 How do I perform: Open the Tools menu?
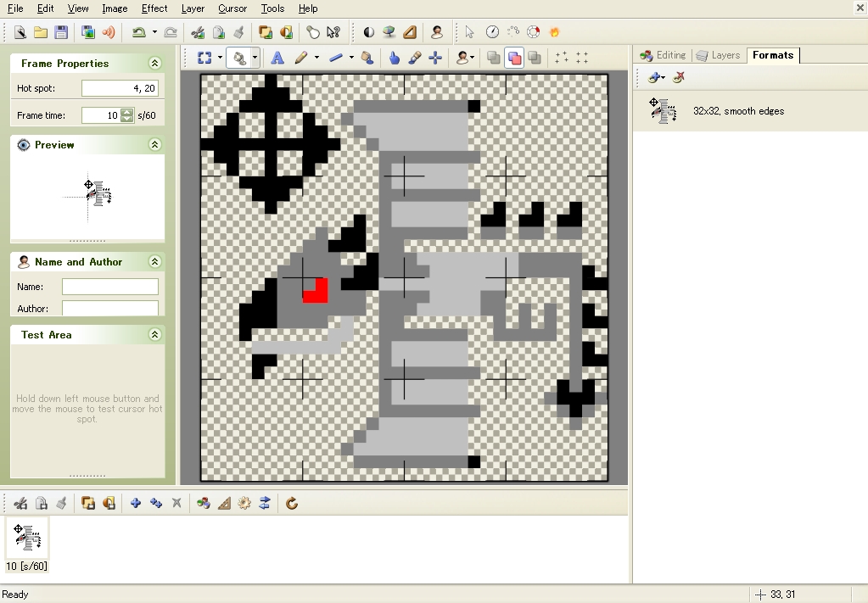pos(272,8)
